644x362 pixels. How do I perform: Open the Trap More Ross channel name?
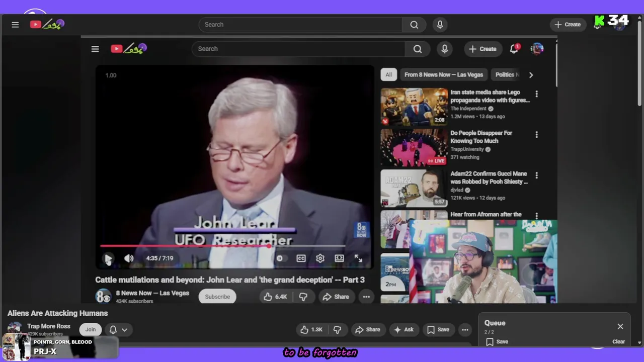[x=49, y=326]
